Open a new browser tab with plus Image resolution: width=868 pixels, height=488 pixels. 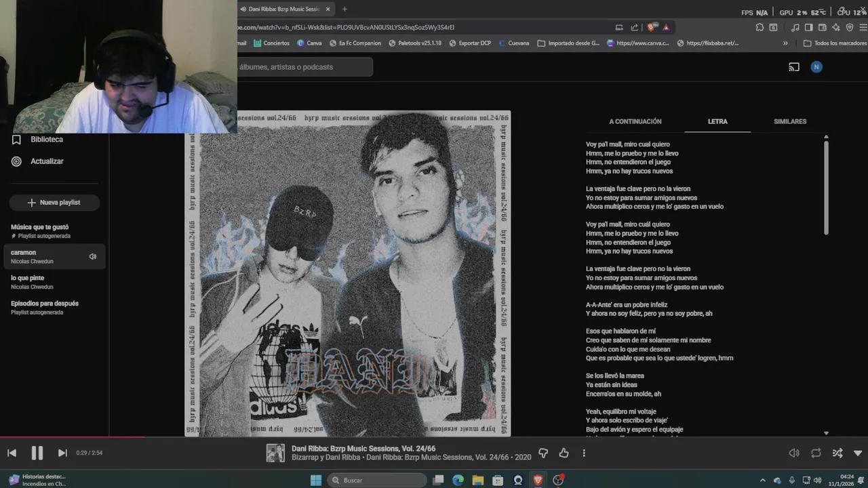(344, 9)
